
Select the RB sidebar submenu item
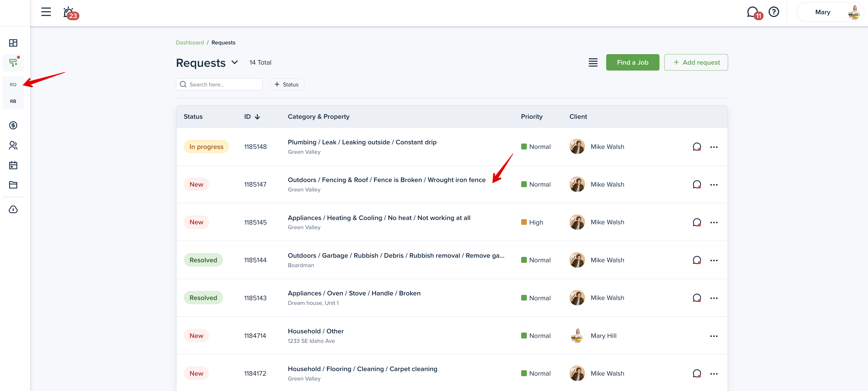[13, 101]
